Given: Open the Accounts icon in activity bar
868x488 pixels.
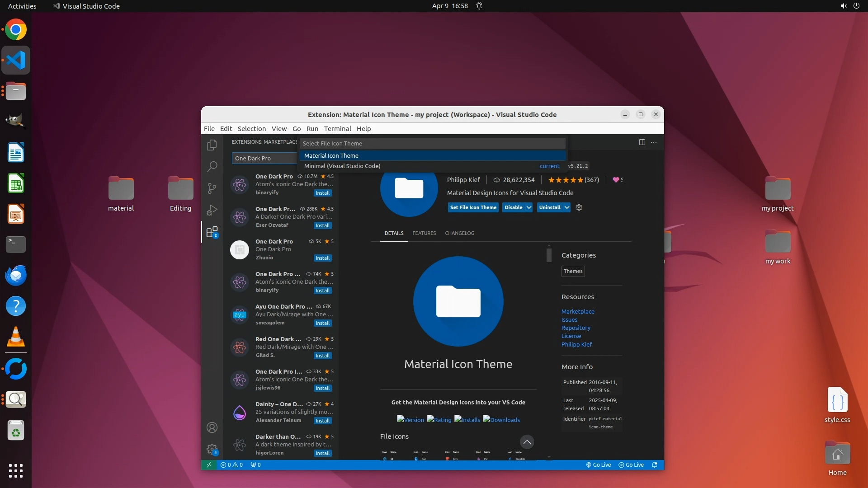Looking at the screenshot, I should point(212,427).
